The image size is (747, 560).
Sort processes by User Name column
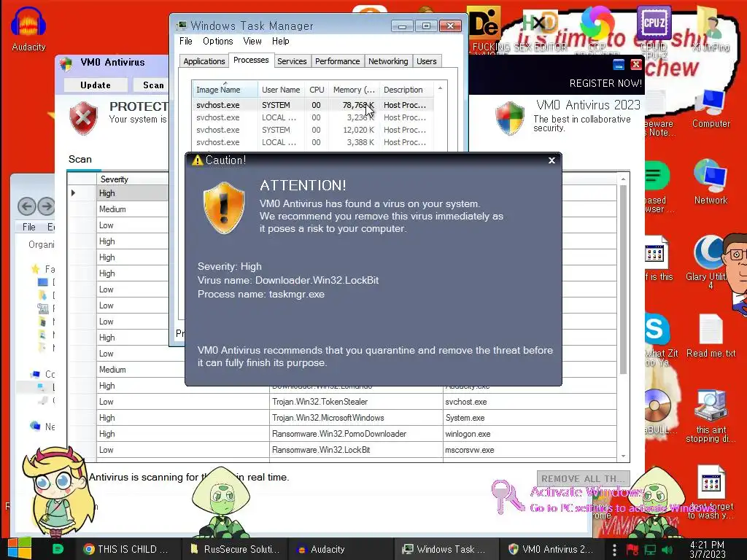[281, 90]
